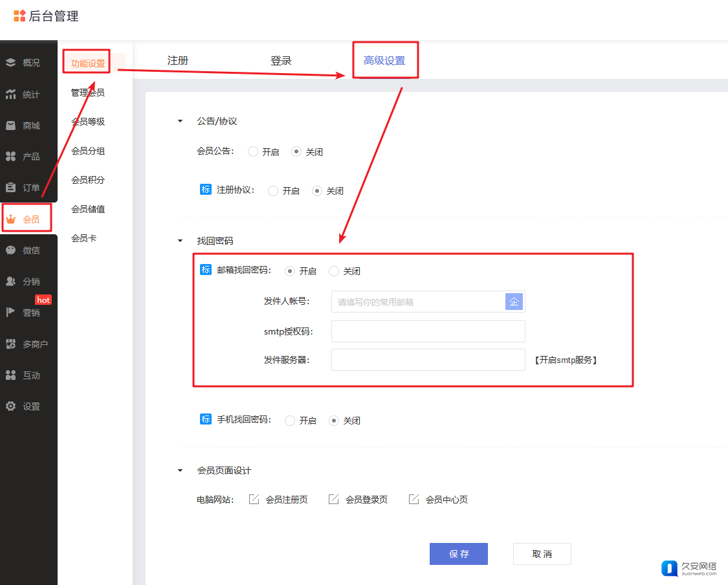
Task: Open 统计 statistics chart icon
Action: pos(11,94)
